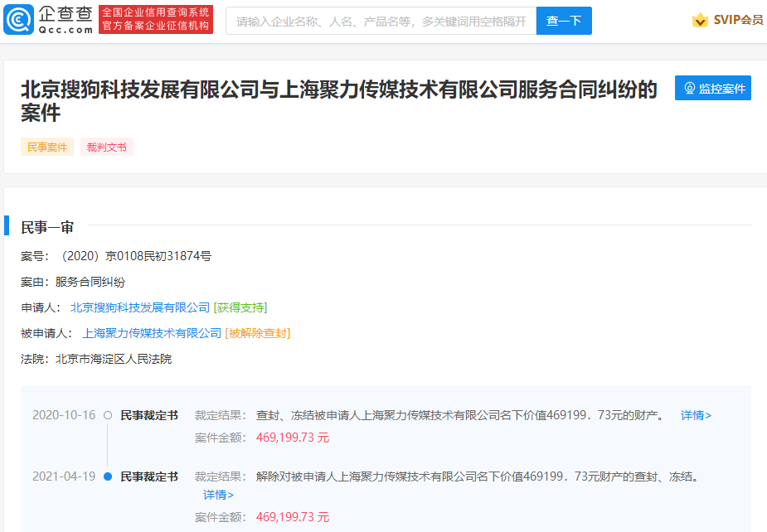Click 民事裁定书 dated 2021-04-19
Screen dimensions: 767x532
pyautogui.click(x=149, y=476)
